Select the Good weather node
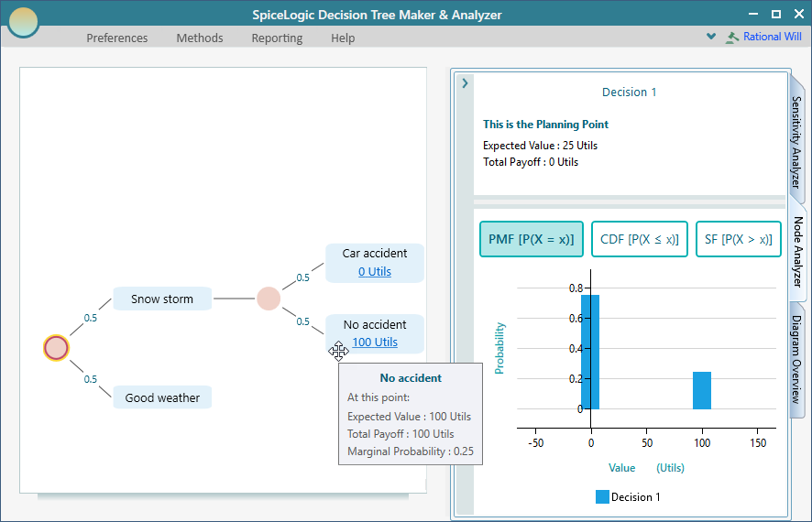812x522 pixels. click(162, 397)
